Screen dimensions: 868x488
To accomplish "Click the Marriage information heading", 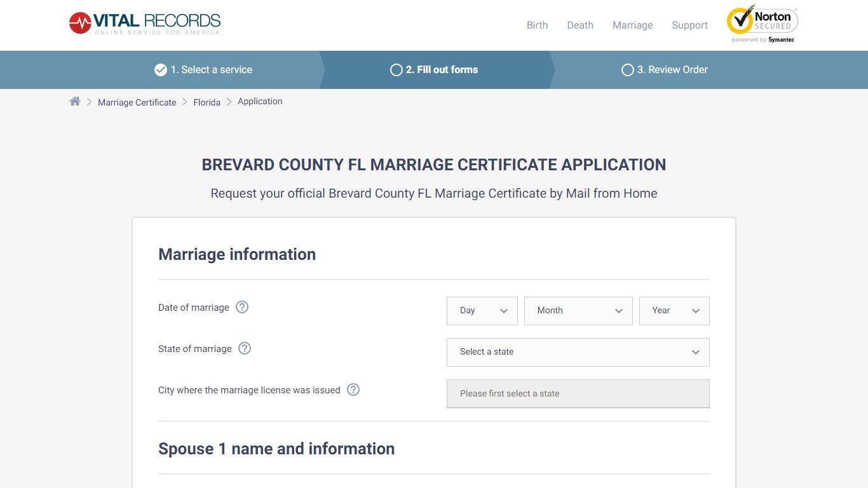I will click(x=237, y=254).
